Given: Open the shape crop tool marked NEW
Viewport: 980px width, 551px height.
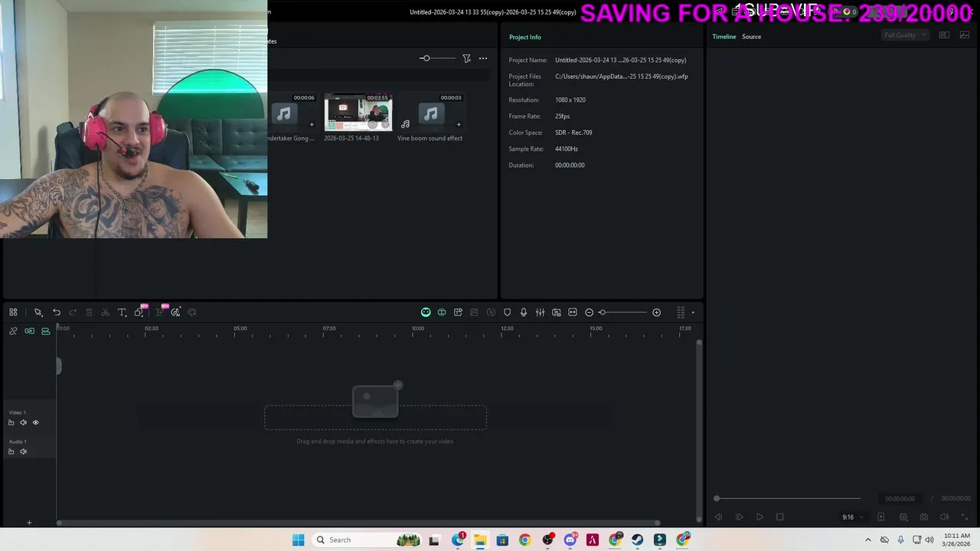Looking at the screenshot, I should coord(139,311).
